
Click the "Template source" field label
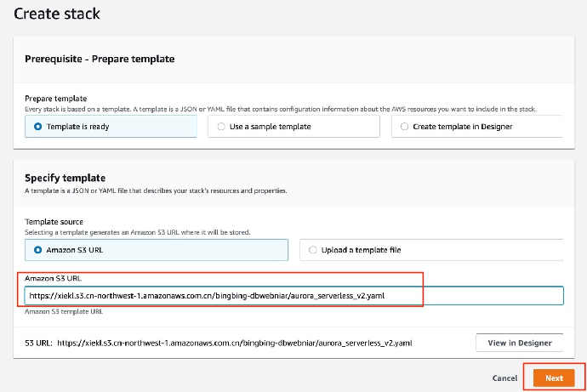(55, 222)
